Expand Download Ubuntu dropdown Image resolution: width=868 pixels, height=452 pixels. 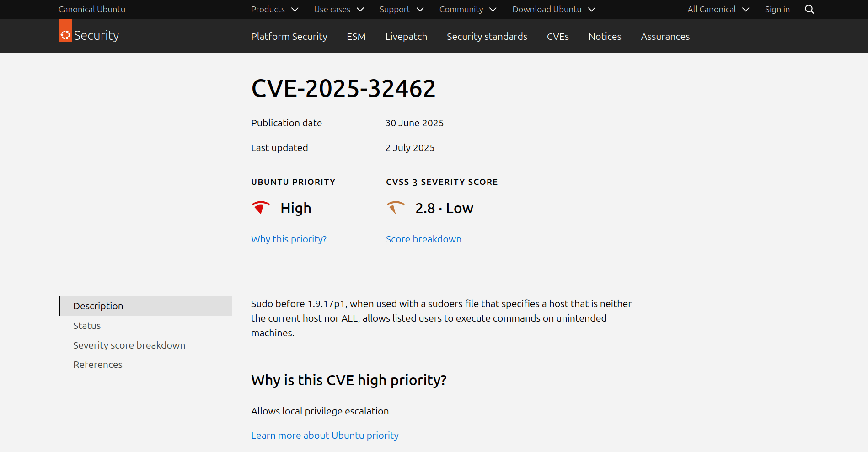(553, 10)
